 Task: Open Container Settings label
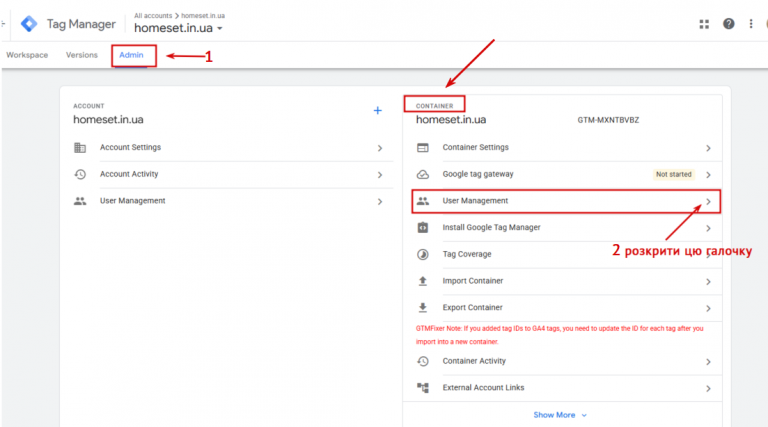pos(476,147)
